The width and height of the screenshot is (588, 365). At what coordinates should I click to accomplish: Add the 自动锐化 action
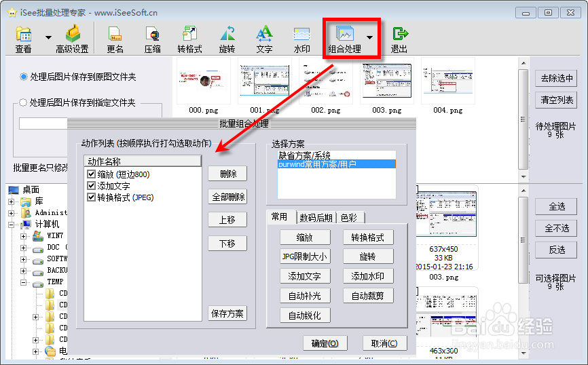[305, 315]
